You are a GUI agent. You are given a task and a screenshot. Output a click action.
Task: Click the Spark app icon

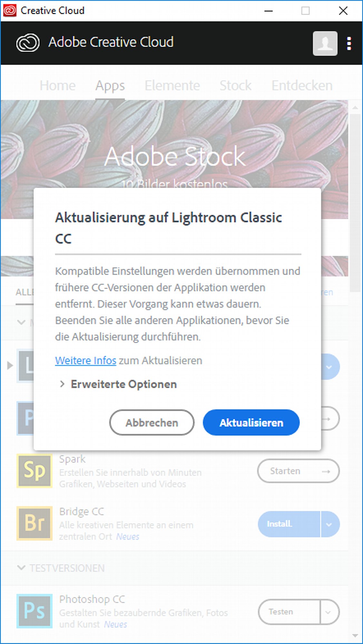pos(34,471)
